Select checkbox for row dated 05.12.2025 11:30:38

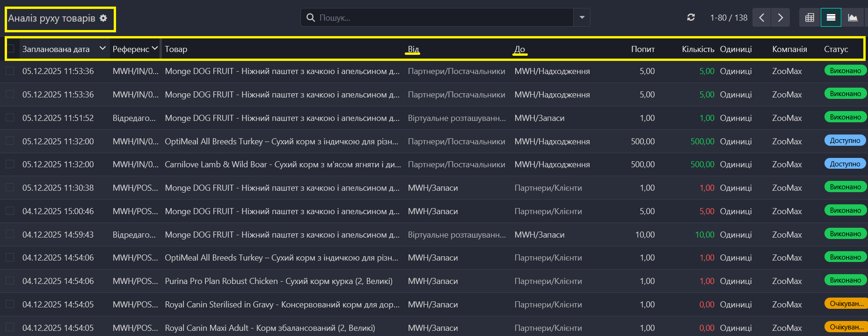pyautogui.click(x=10, y=187)
